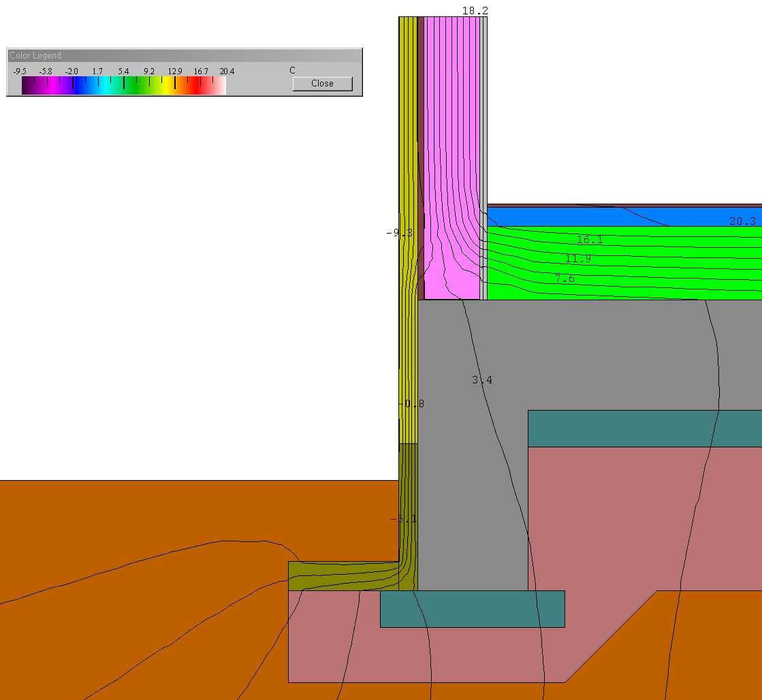Select the -0.8 isotherm label

[x=413, y=404]
